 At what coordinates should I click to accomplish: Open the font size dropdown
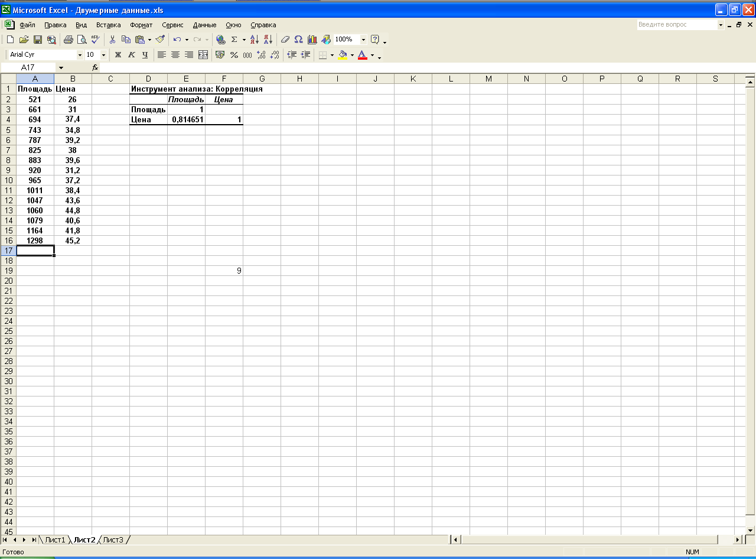tap(104, 55)
